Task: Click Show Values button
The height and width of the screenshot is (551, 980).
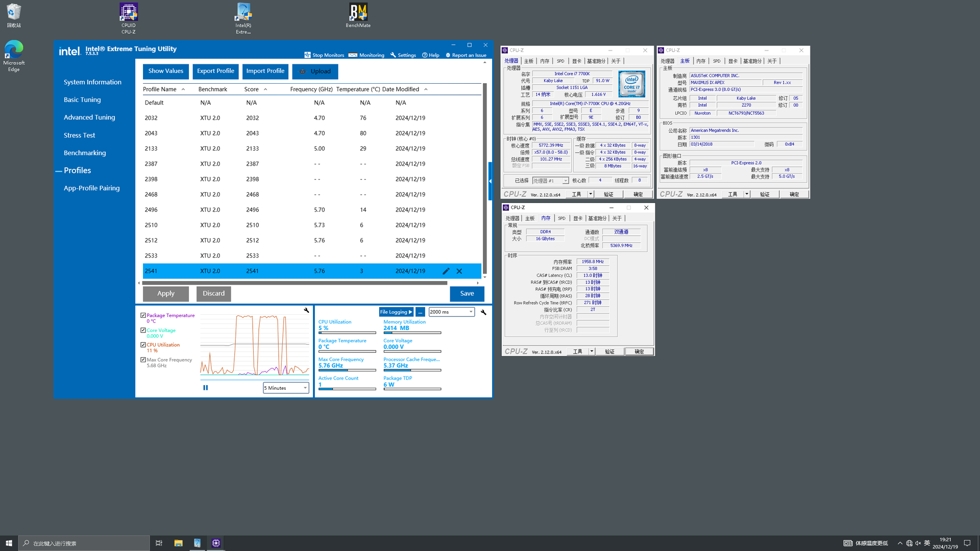Action: point(166,71)
